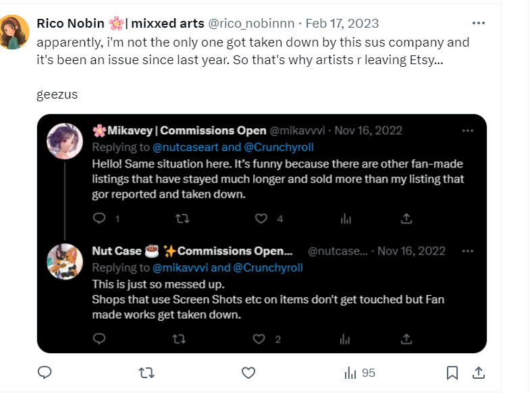Open Mikavey's profile picture
The height and width of the screenshot is (393, 532).
[x=65, y=140]
